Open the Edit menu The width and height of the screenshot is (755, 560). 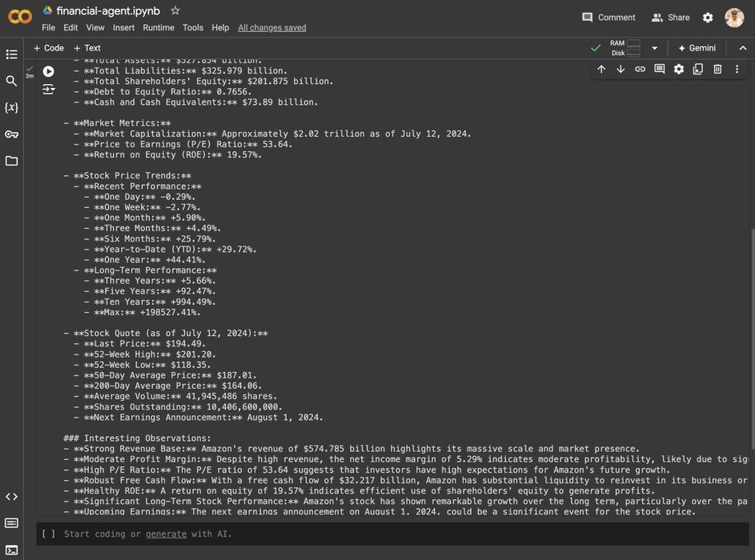tap(70, 27)
